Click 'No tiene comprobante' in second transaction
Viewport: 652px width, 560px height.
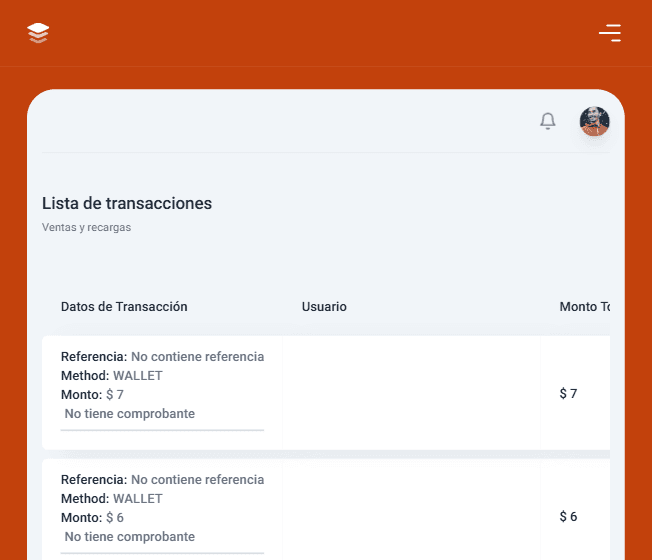[130, 537]
